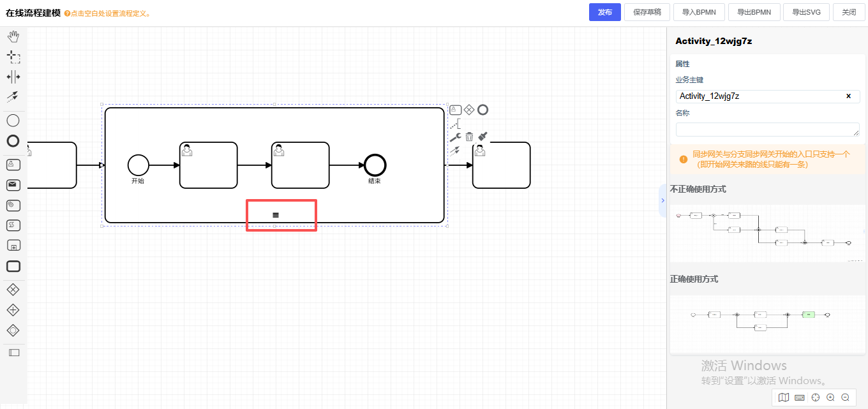The width and height of the screenshot is (868, 409).
Task: Show keyboard shortcuts via the keyboard icon
Action: pos(800,398)
